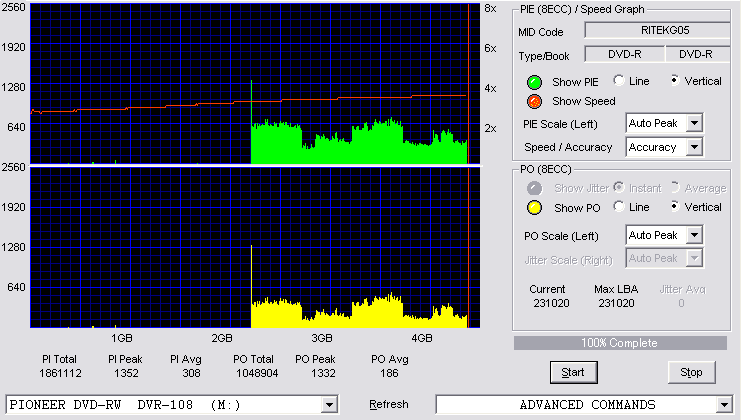Viewport: 742px width, 420px height.
Task: Toggle the red Show Speed indicator
Action: 534,101
